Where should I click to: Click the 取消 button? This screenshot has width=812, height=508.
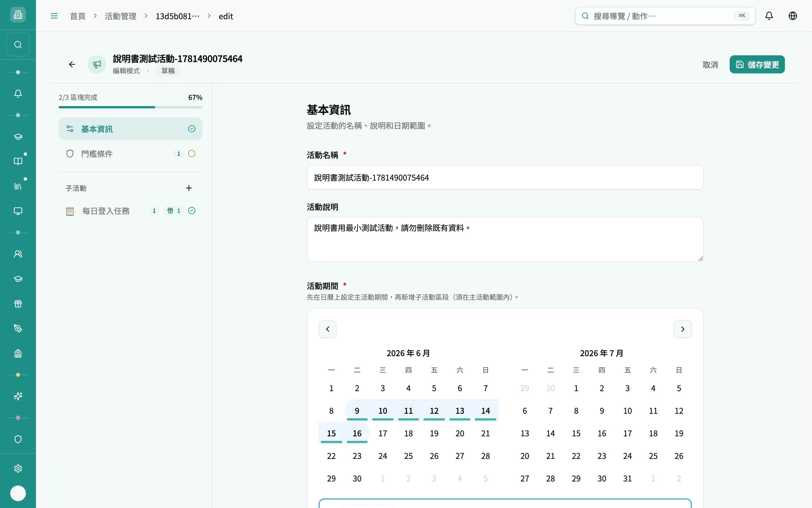click(710, 65)
